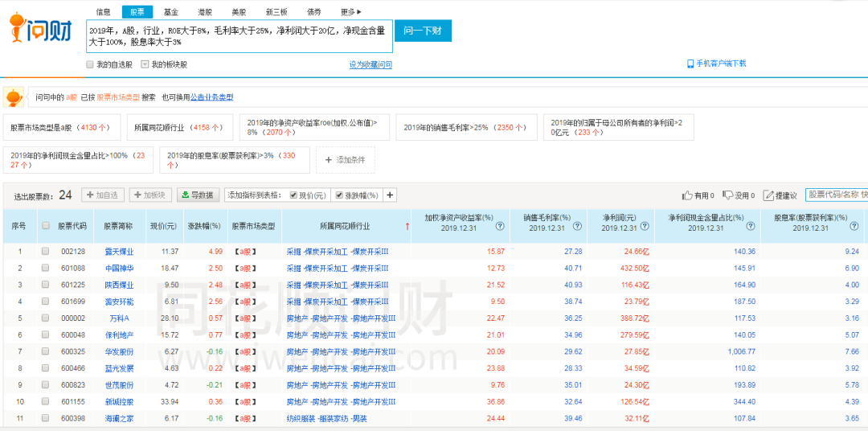This screenshot has height=431, width=868.
Task: Click the 涨跌幅(%) column header
Action: (x=203, y=226)
